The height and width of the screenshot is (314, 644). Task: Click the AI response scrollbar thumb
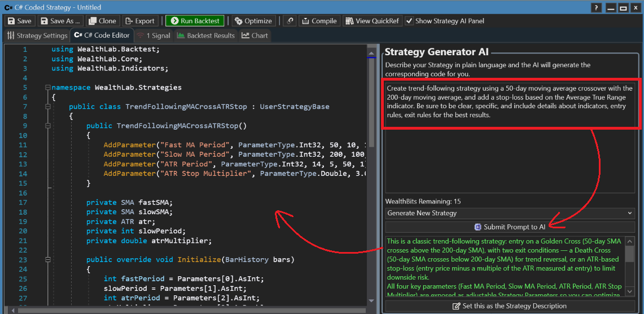point(629,254)
